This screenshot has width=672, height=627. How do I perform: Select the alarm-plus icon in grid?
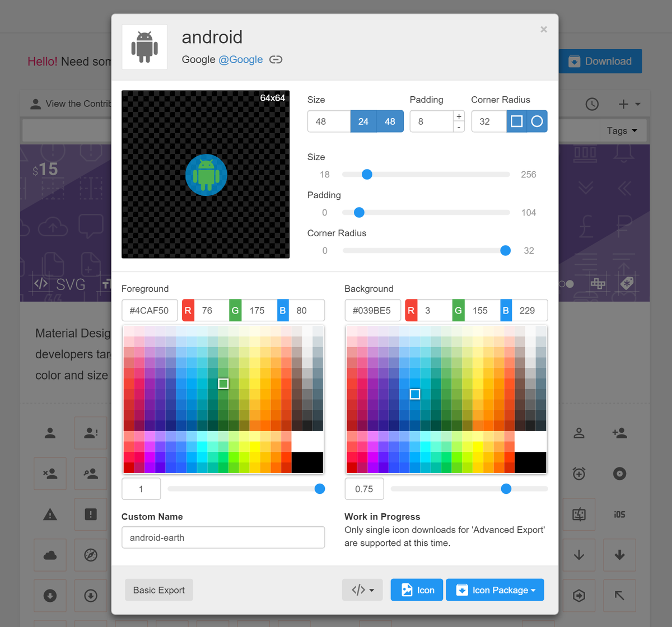(579, 474)
